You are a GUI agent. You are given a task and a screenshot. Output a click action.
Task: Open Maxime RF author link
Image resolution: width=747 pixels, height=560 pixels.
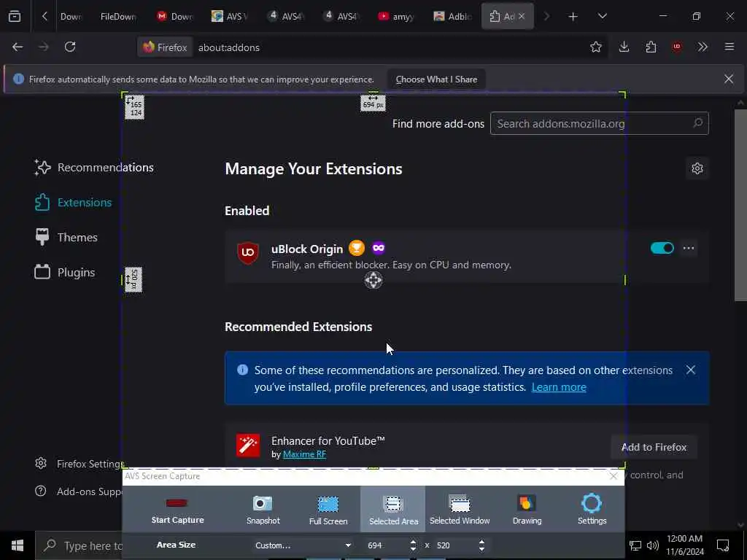coord(304,454)
